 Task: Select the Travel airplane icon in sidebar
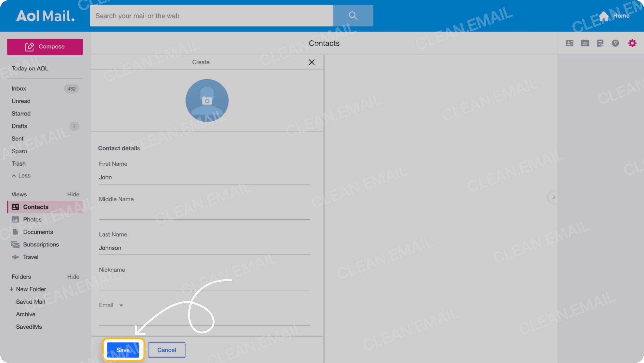click(15, 257)
